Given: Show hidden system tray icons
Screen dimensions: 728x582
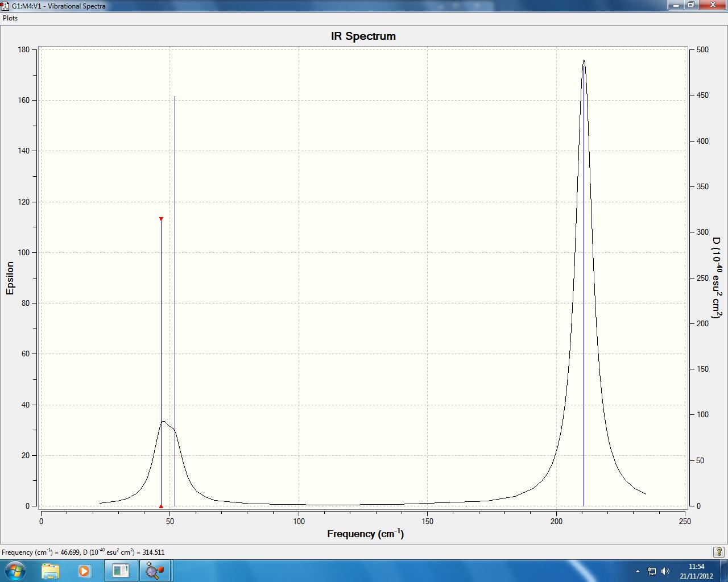Looking at the screenshot, I should (638, 571).
